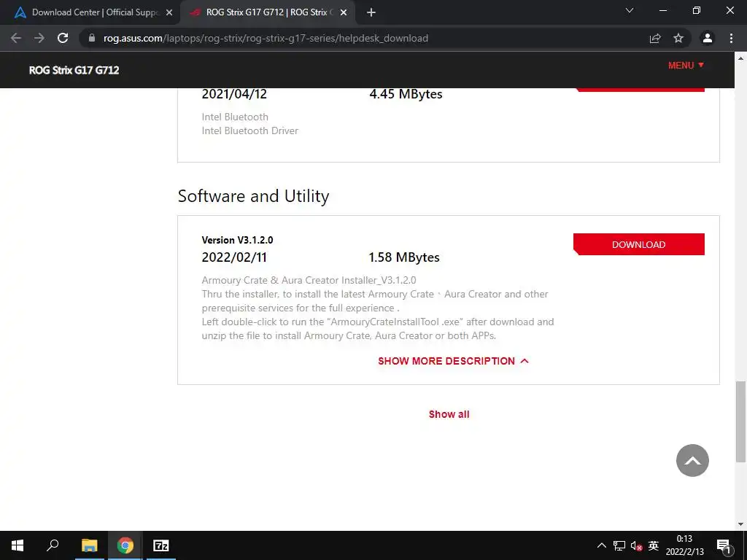
Task: Show hidden system tray icons
Action: pos(602,545)
